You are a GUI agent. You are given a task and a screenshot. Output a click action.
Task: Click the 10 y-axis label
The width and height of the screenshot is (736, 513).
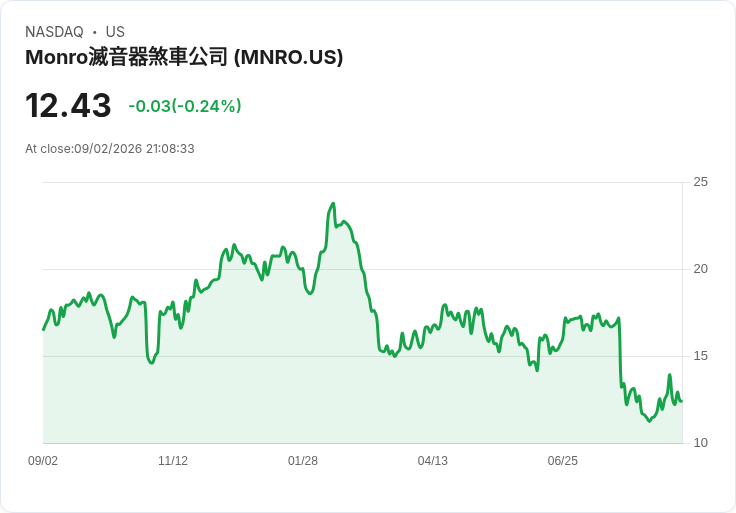tap(700, 443)
